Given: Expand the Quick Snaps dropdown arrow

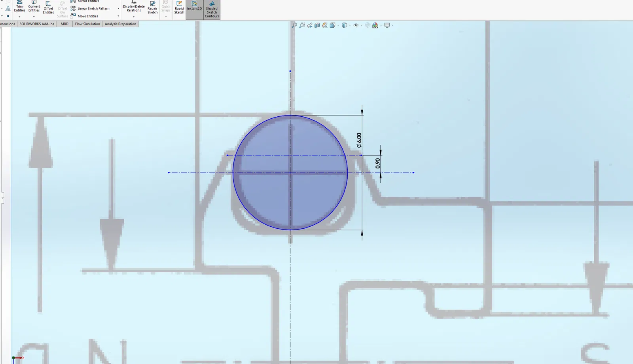Looking at the screenshot, I should click(x=166, y=17).
